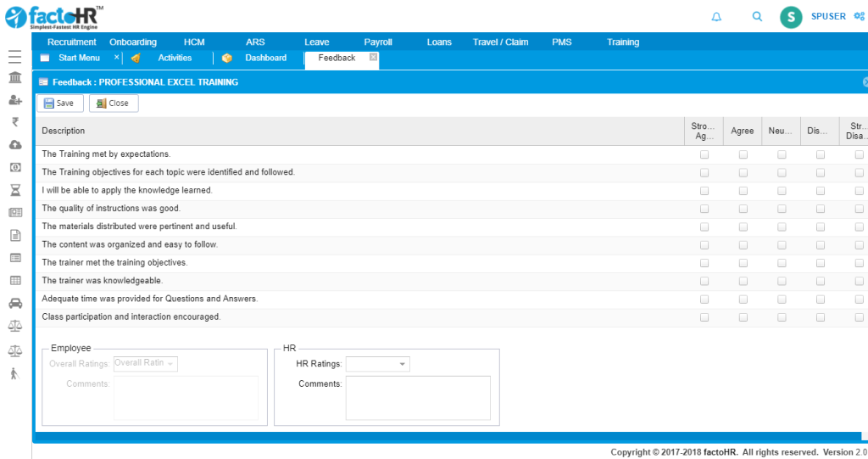This screenshot has height=459, width=868.
Task: Toggle the hamburger menu in the sidebar
Action: pos(14,57)
